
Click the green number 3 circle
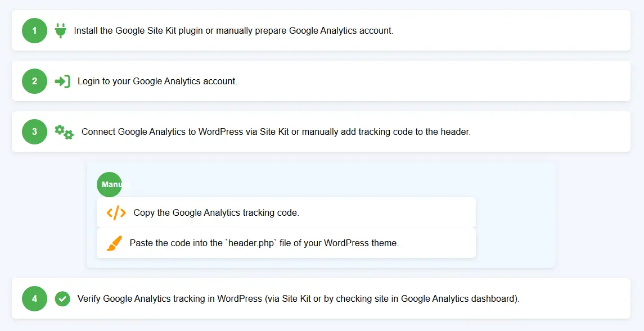34,132
